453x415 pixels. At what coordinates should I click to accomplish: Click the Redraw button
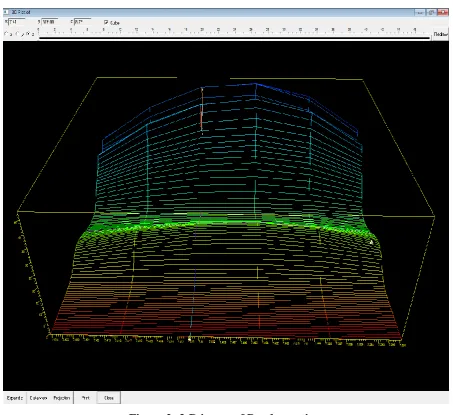point(440,34)
